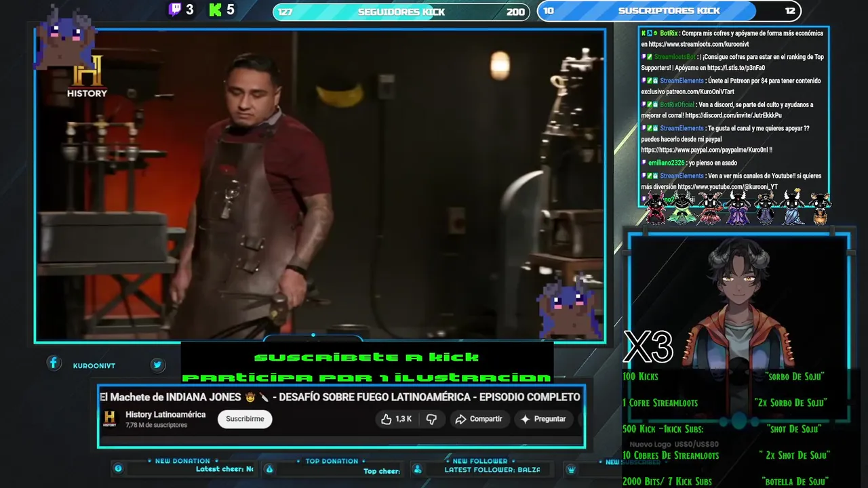868x488 pixels.
Task: Click the 100 Kicks reward row
Action: [x=724, y=376]
